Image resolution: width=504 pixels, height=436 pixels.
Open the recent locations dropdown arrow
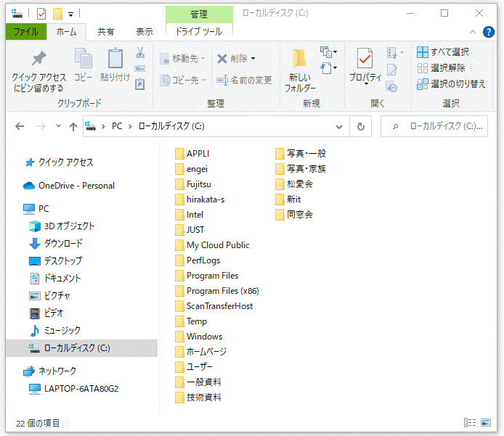[57, 126]
